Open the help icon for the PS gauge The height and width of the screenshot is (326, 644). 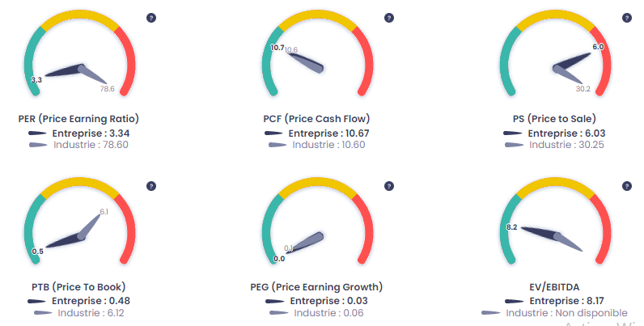[627, 18]
